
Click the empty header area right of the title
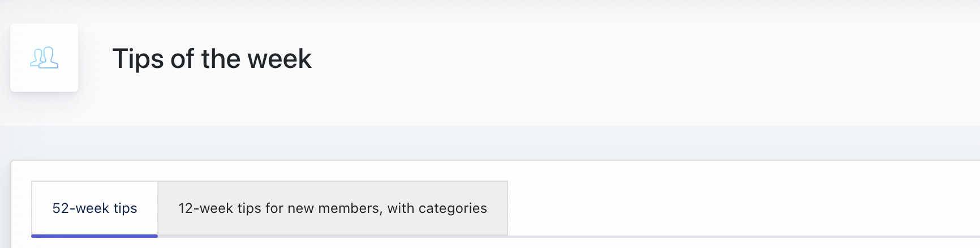[x=645, y=59]
